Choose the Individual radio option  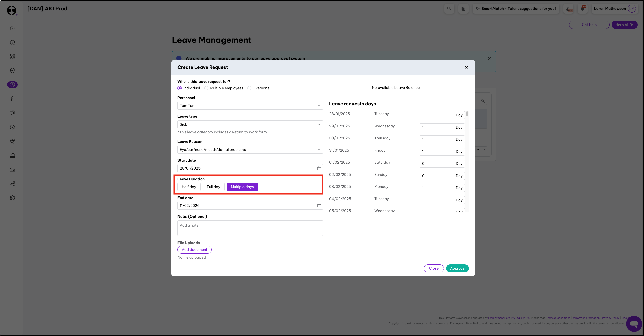(180, 88)
